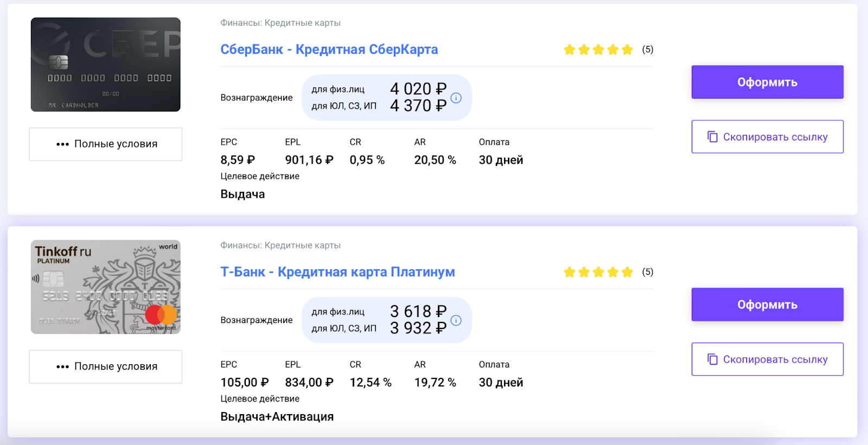
Task: Open Полные условия for the СберБанк card
Action: click(x=106, y=144)
